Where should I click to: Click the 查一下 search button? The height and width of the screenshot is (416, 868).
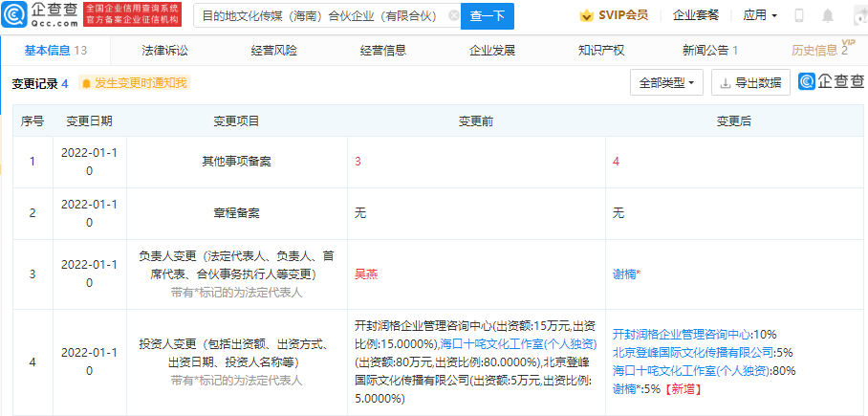[x=488, y=16]
